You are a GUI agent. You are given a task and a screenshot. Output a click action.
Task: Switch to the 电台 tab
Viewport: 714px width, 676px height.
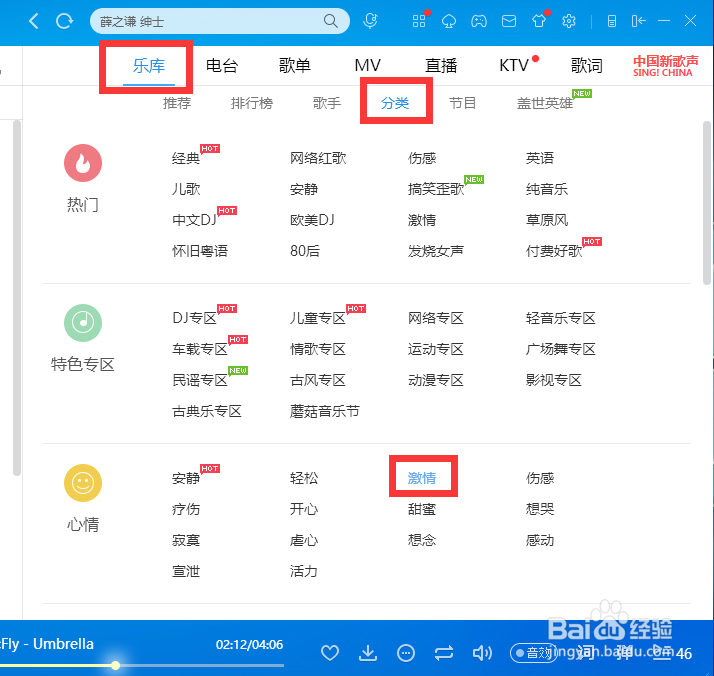coord(222,66)
